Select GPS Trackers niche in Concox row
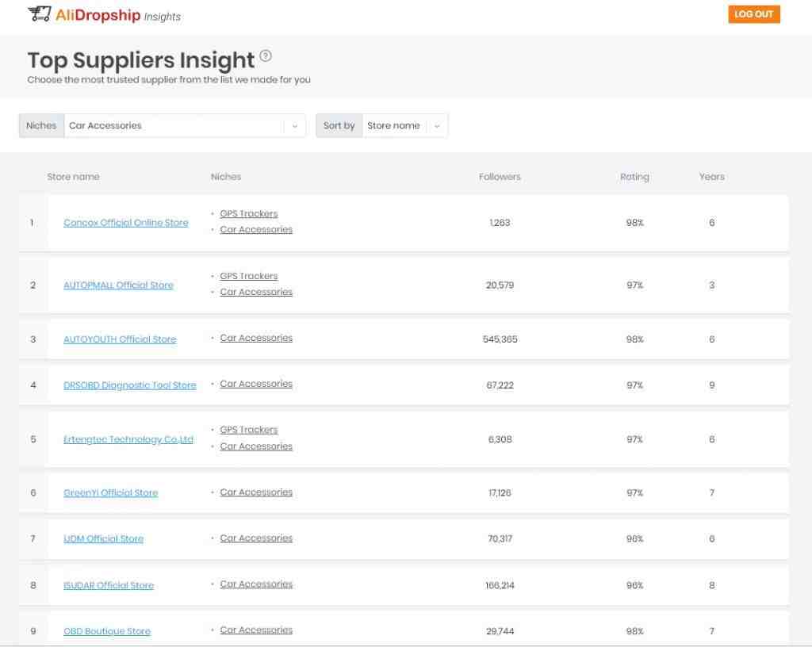812x651 pixels. pyautogui.click(x=248, y=213)
